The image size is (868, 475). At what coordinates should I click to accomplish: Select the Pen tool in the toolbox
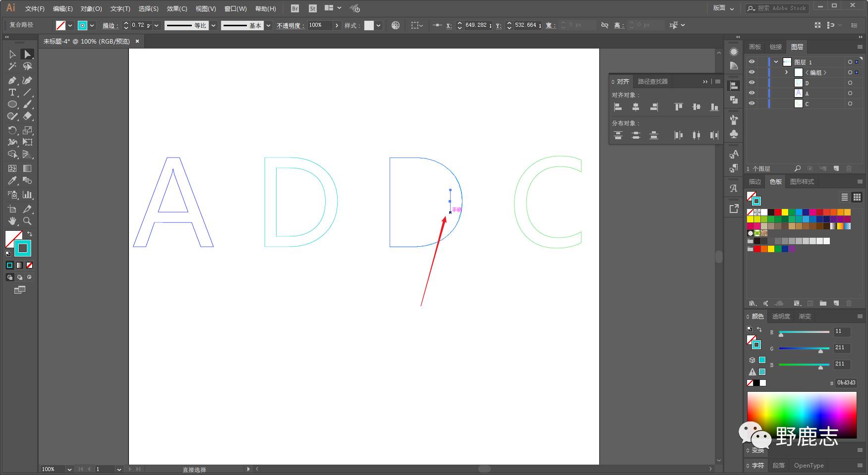click(x=12, y=80)
